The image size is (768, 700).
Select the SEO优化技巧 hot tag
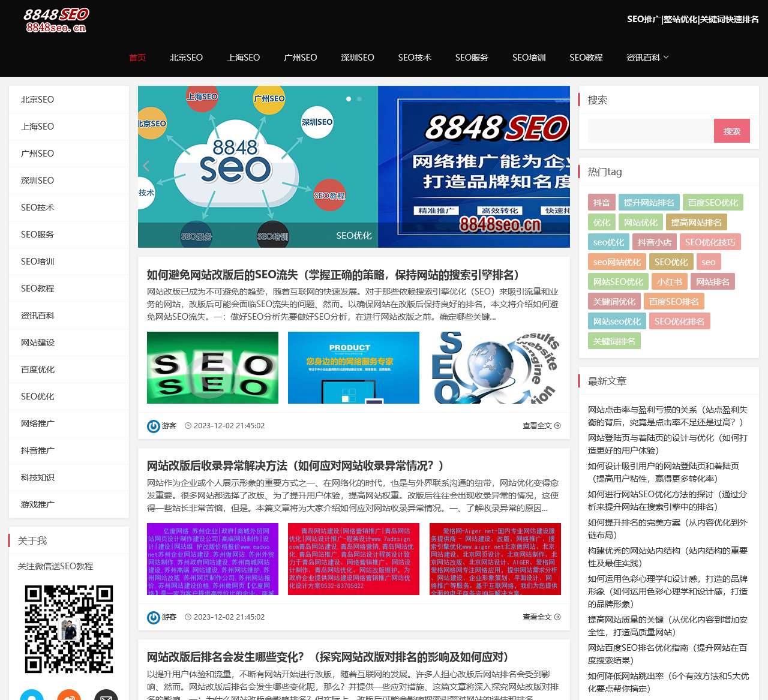710,242
